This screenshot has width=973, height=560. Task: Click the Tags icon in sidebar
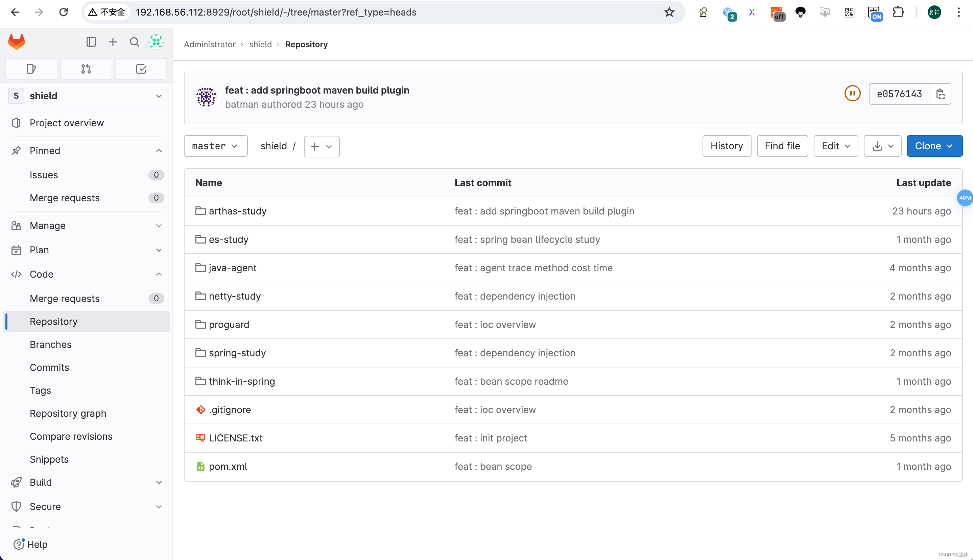pyautogui.click(x=40, y=390)
